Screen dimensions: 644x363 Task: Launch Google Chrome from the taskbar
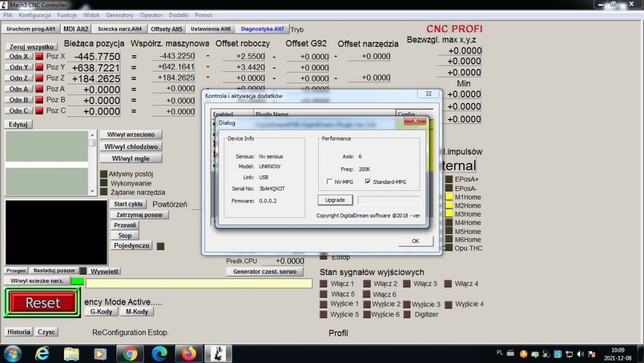pos(130,353)
